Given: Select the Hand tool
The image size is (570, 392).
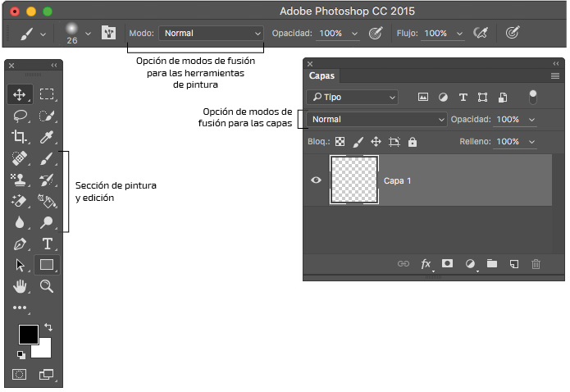Looking at the screenshot, I should click(20, 286).
